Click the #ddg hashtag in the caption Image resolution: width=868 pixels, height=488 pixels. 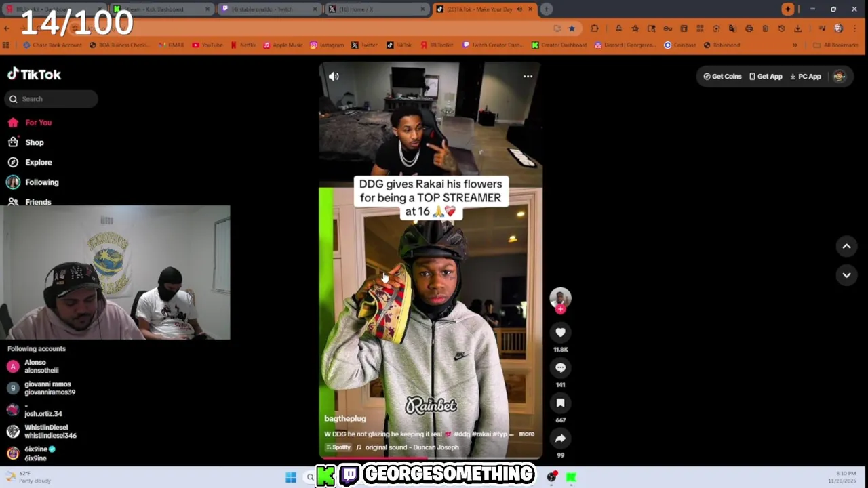click(x=462, y=434)
